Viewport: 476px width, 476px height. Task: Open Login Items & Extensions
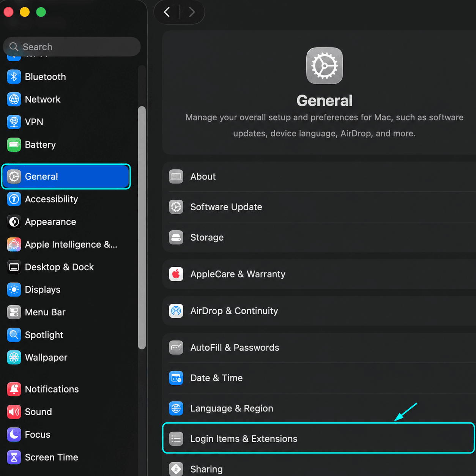click(319, 438)
